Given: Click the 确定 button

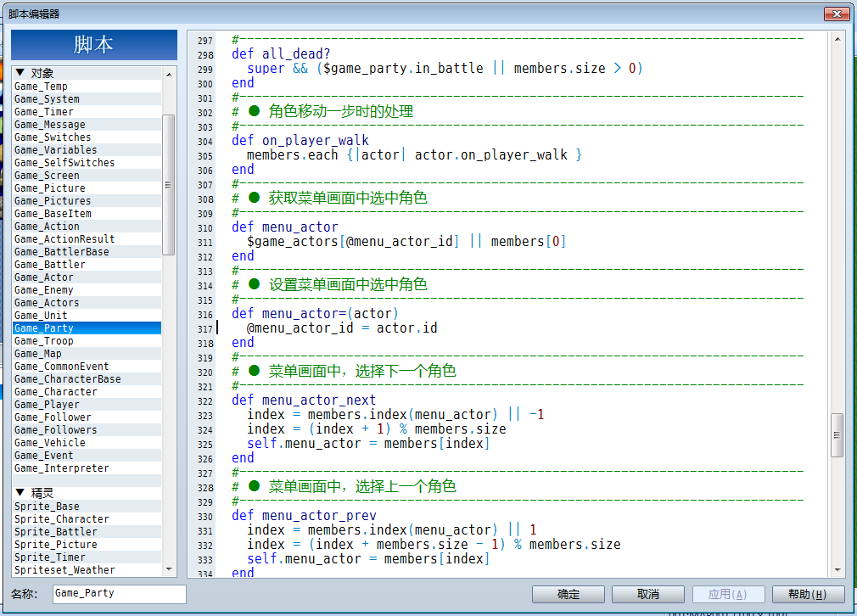Looking at the screenshot, I should tap(569, 594).
